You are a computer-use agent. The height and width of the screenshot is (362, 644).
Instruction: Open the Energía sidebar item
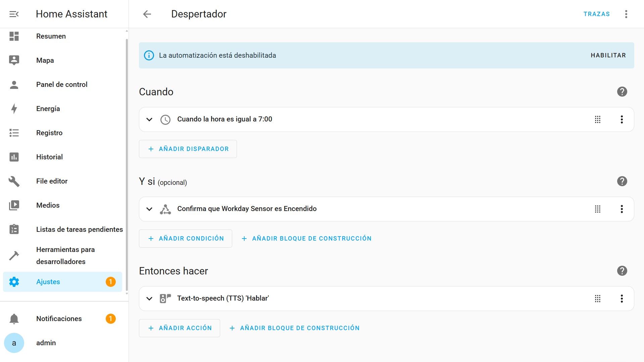point(48,109)
